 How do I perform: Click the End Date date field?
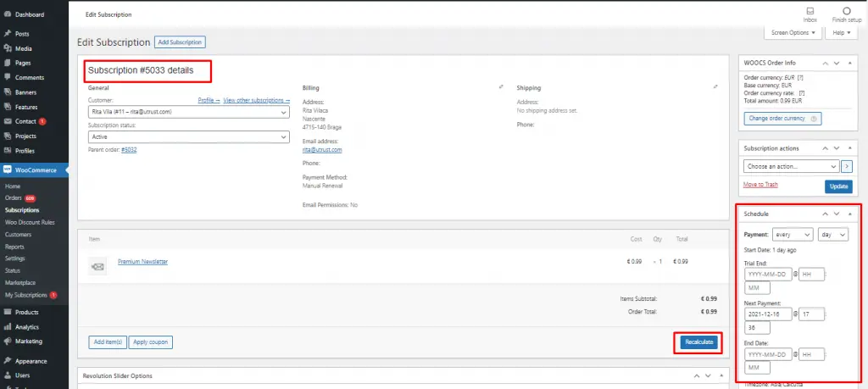click(768, 354)
